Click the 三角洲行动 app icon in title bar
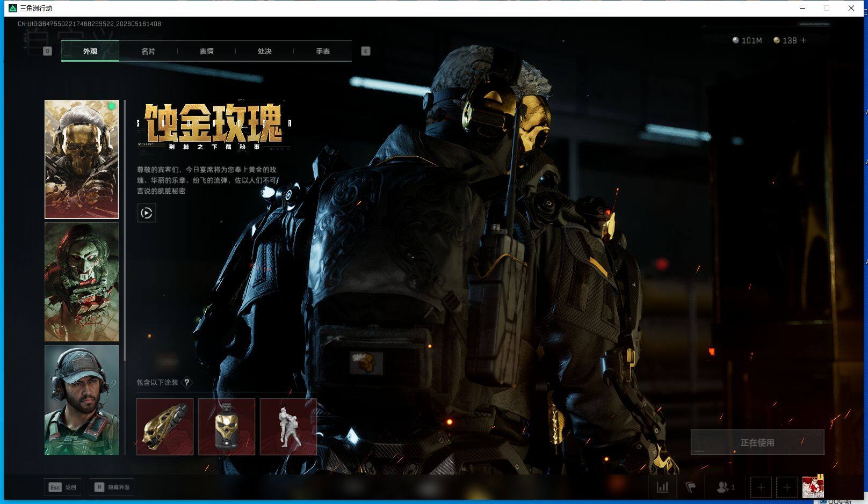The height and width of the screenshot is (504, 868). 13,8
